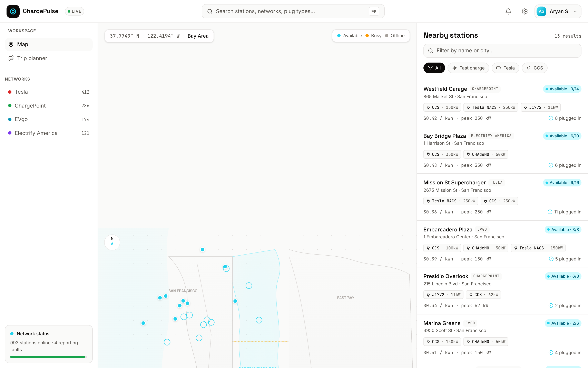Click the ChargePulse logo icon
588x368 pixels.
tap(13, 11)
